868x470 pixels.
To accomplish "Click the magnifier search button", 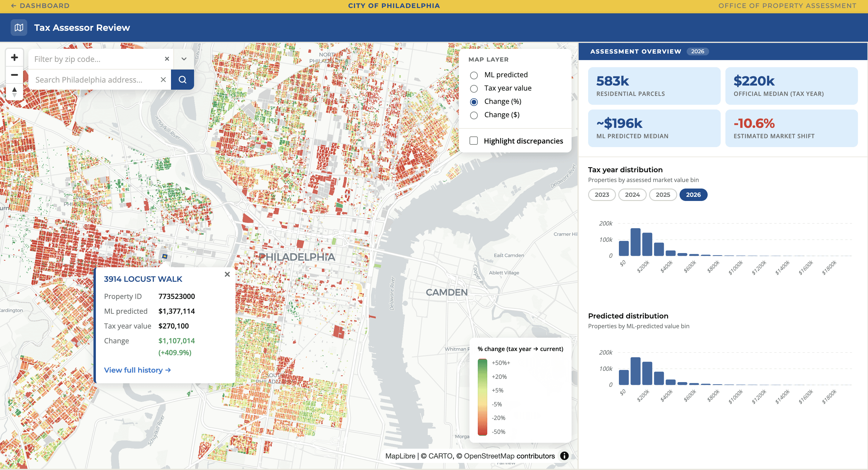I will pyautogui.click(x=182, y=80).
